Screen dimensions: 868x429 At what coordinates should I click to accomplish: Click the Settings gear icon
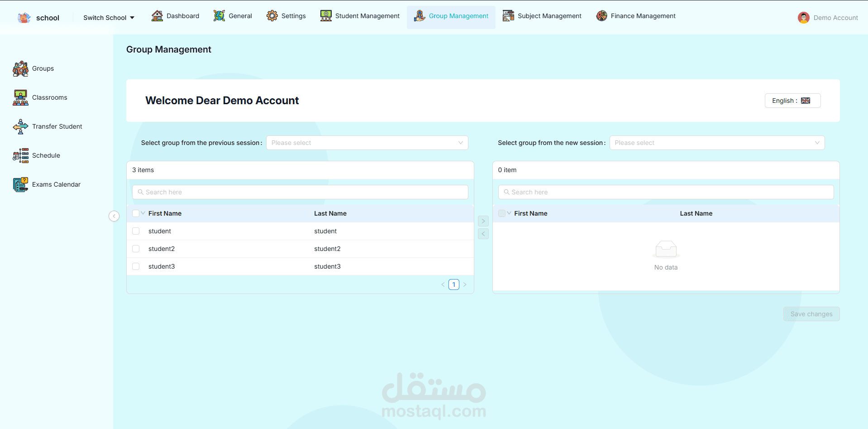coord(272,16)
